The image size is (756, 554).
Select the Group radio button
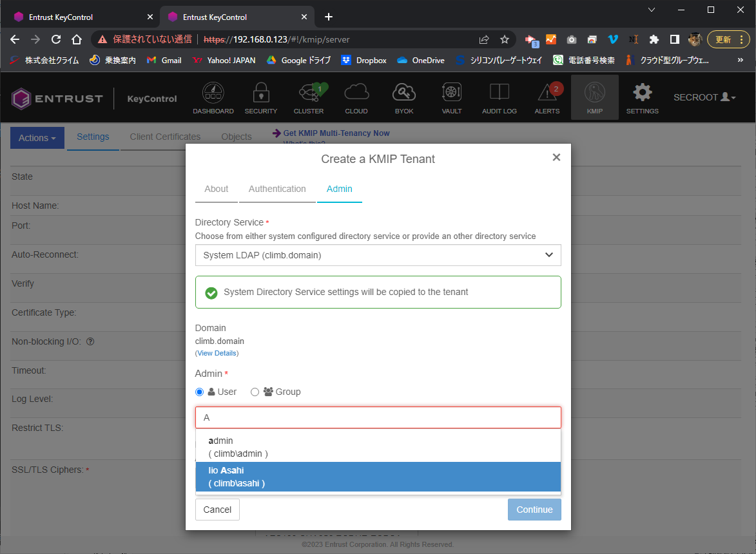[x=255, y=392]
